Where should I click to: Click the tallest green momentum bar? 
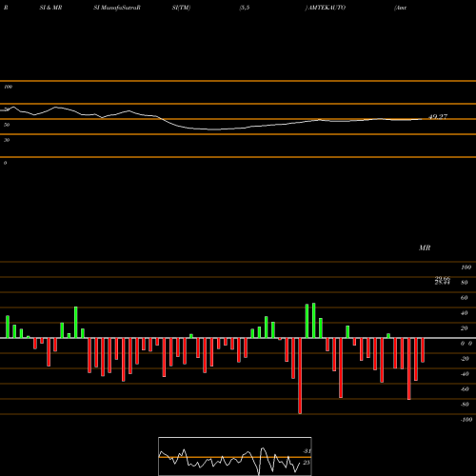pyautogui.click(x=314, y=321)
